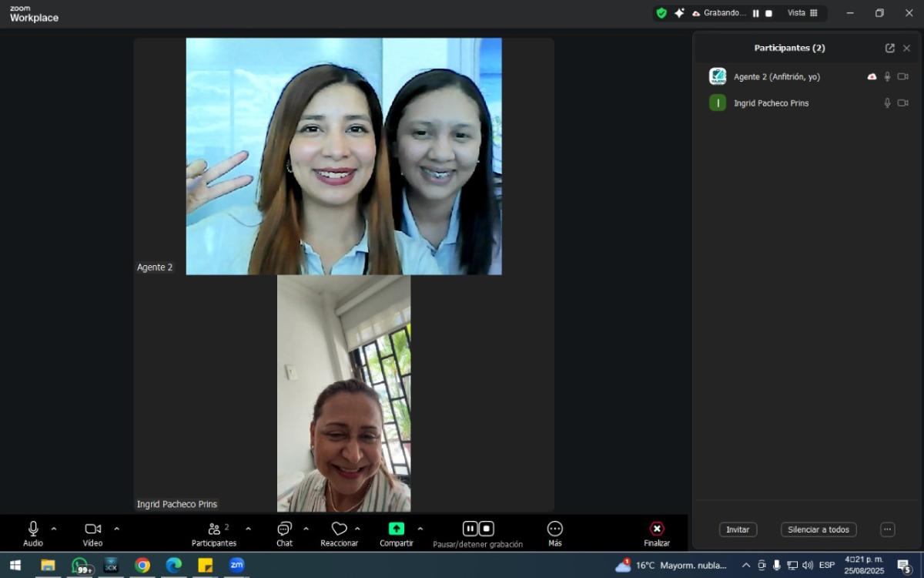The image size is (924, 578).
Task: Open the Chat panel icon
Action: [x=284, y=529]
